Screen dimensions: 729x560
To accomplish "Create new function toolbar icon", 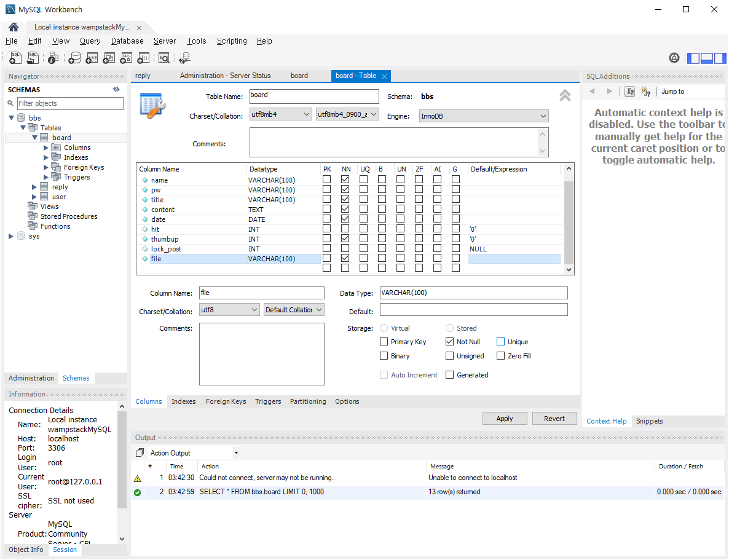I will coord(144,58).
